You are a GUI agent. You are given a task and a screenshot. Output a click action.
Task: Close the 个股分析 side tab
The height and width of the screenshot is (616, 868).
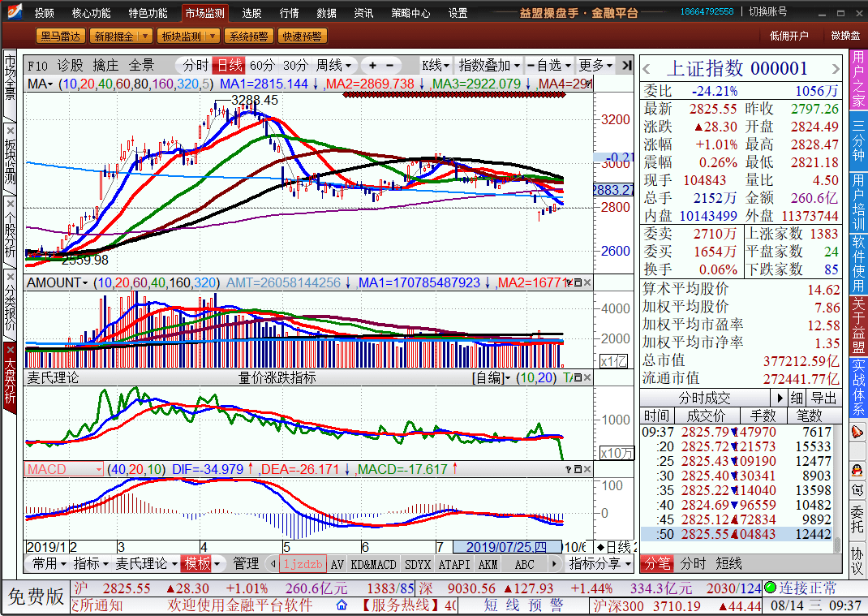[x=10, y=203]
